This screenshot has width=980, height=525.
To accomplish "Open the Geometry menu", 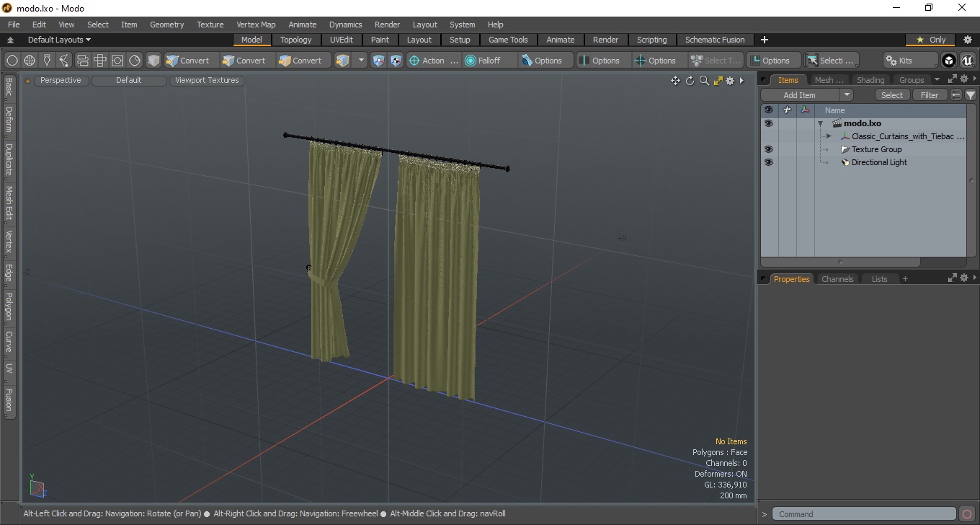I will coord(167,25).
